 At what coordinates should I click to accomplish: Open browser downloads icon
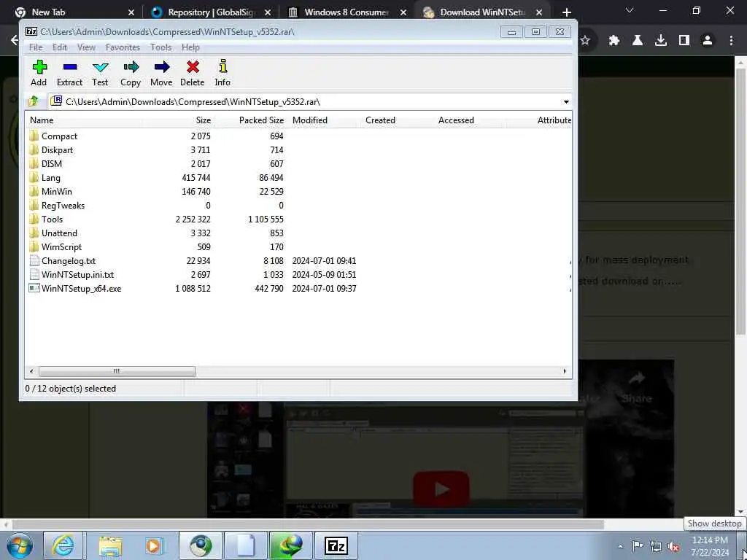point(661,41)
